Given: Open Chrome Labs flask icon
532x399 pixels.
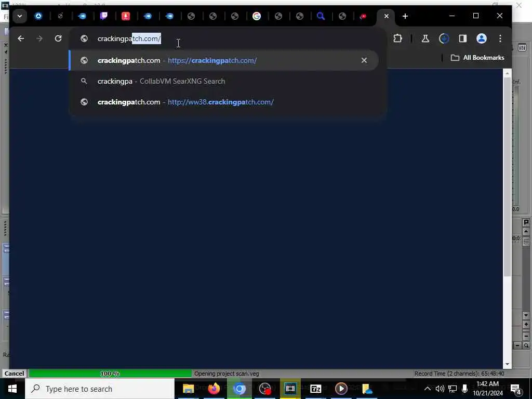Looking at the screenshot, I should pyautogui.click(x=425, y=38).
